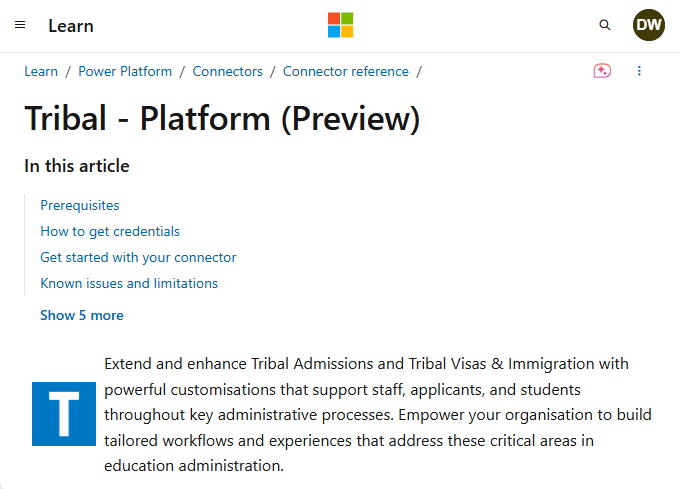This screenshot has height=489, width=680.
Task: Go to the Learn site title
Action: [71, 26]
